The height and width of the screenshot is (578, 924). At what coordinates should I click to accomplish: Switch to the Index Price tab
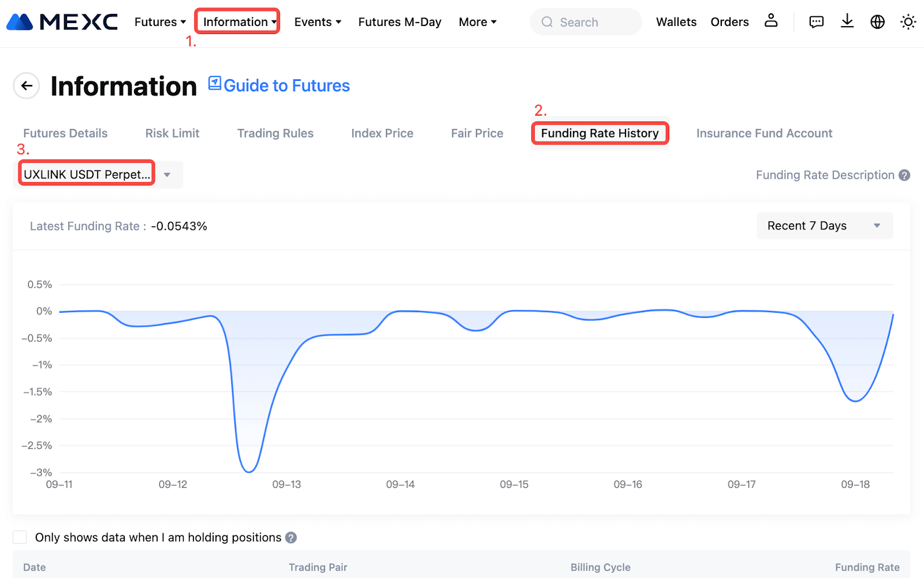pyautogui.click(x=382, y=134)
